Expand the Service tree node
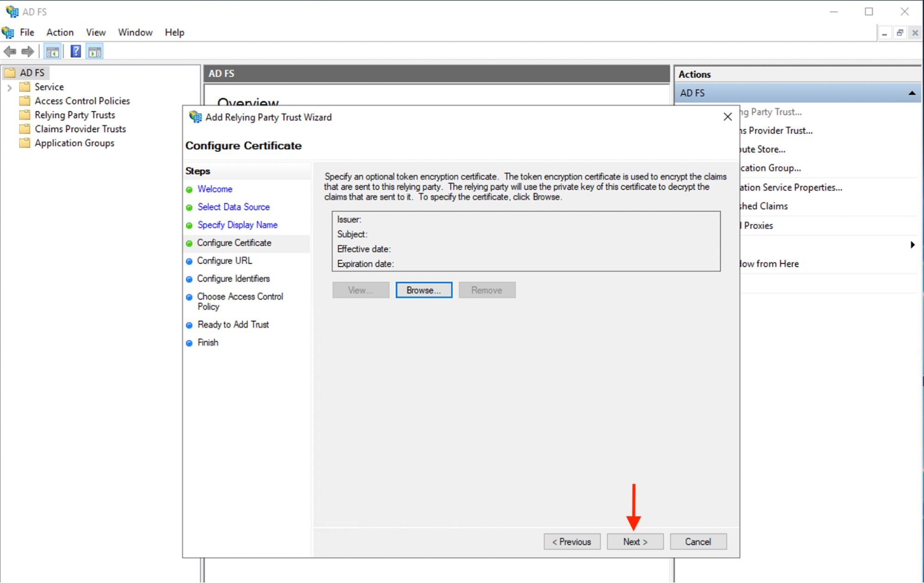924x583 pixels. pos(10,87)
